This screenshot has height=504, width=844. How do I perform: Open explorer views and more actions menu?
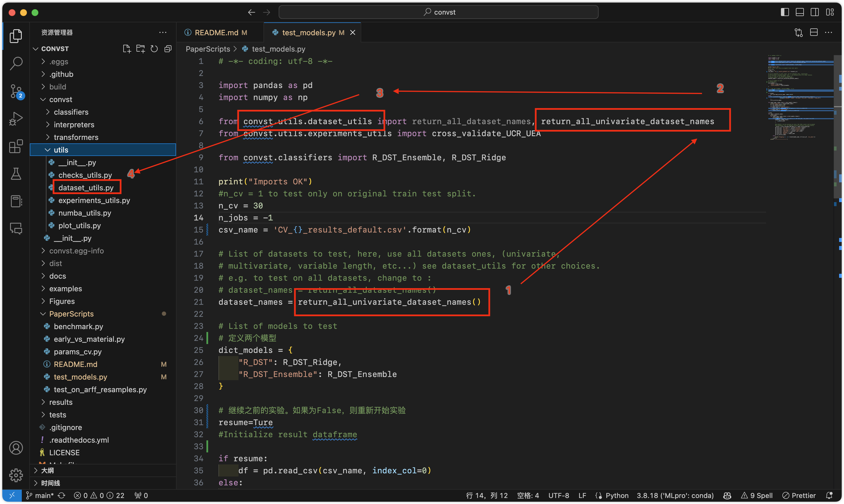coord(163,32)
